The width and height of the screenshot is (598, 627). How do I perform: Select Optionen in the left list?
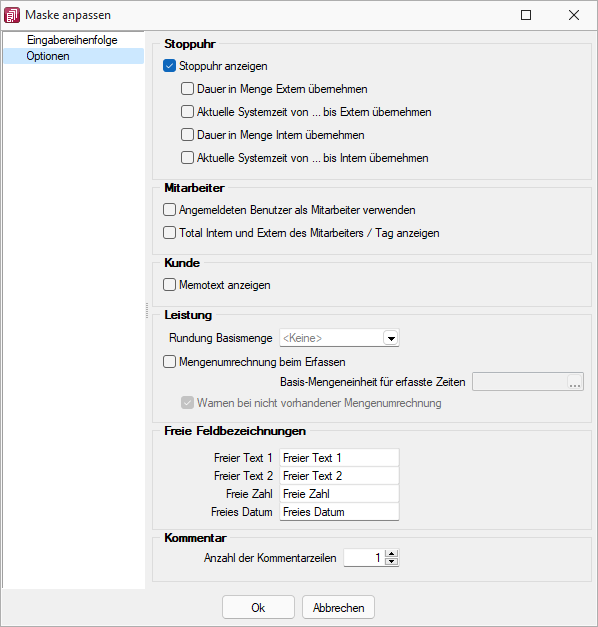click(48, 56)
